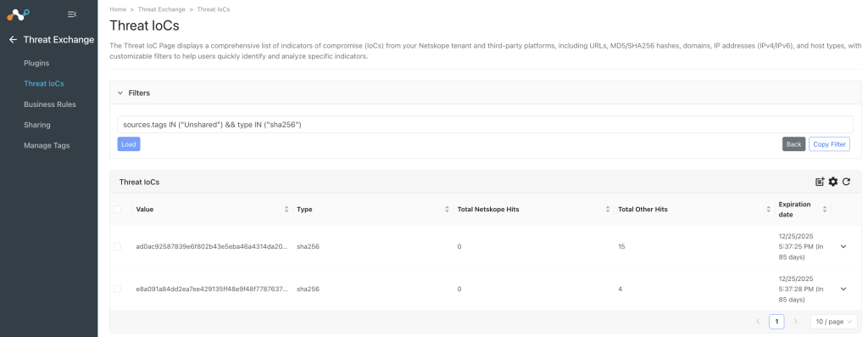
Task: Click the Copy Filter button
Action: (829, 144)
